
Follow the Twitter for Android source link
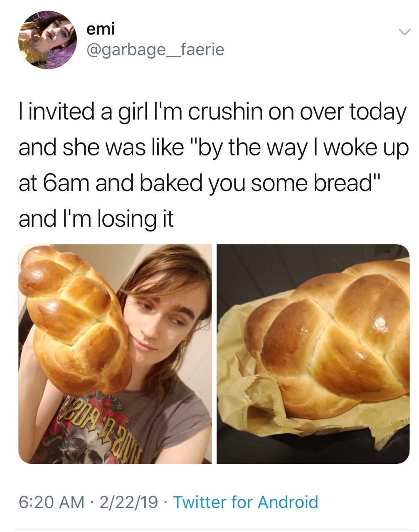click(245, 502)
